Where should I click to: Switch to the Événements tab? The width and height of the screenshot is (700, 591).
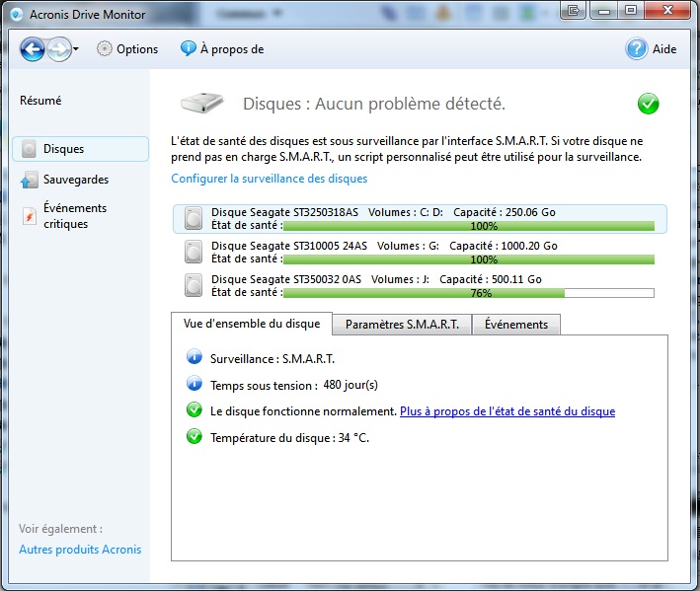(516, 325)
